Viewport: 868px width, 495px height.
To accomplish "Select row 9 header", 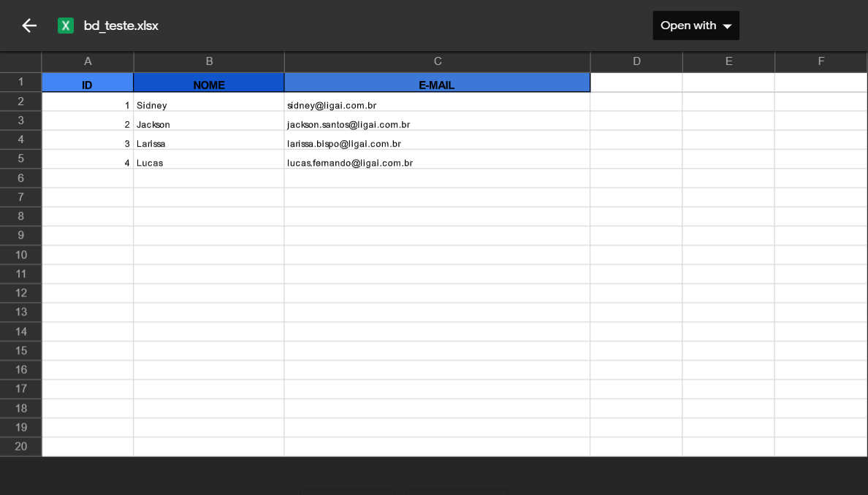I will 20,236.
